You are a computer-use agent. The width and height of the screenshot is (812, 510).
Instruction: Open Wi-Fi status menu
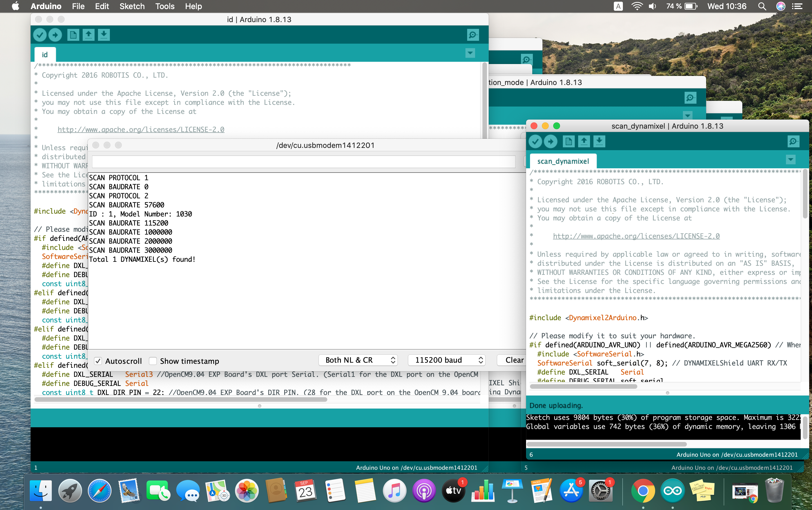pyautogui.click(x=637, y=6)
